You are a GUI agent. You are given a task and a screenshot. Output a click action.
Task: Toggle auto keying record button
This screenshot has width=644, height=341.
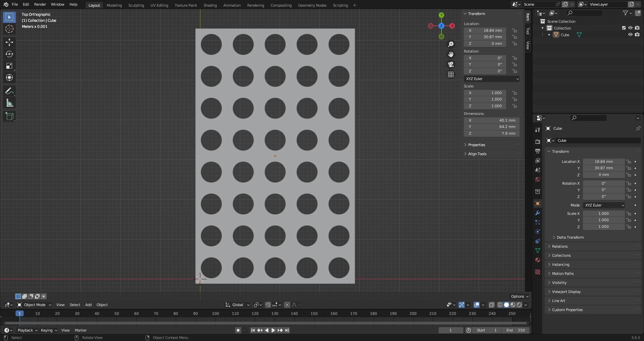coord(238,330)
